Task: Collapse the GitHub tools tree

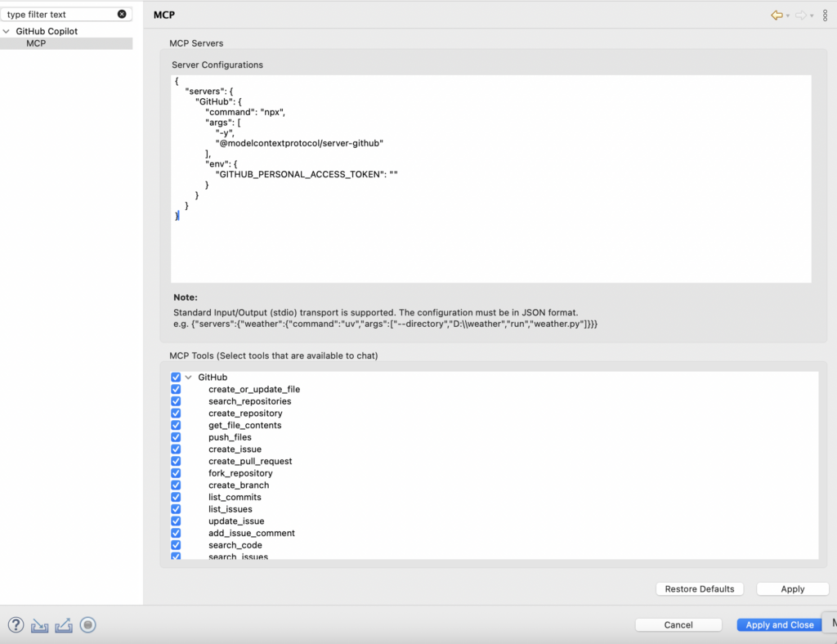Action: pyautogui.click(x=188, y=377)
